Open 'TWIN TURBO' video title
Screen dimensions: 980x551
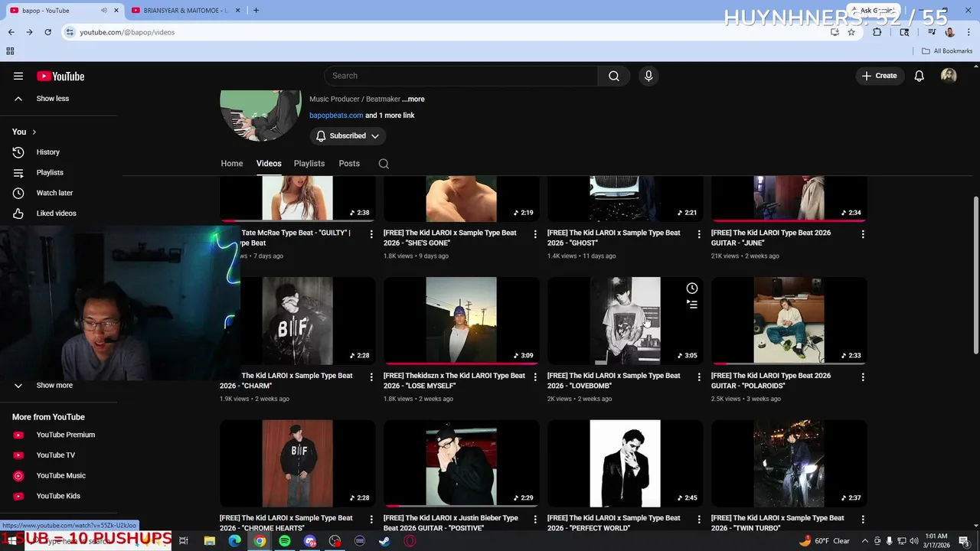click(x=777, y=523)
